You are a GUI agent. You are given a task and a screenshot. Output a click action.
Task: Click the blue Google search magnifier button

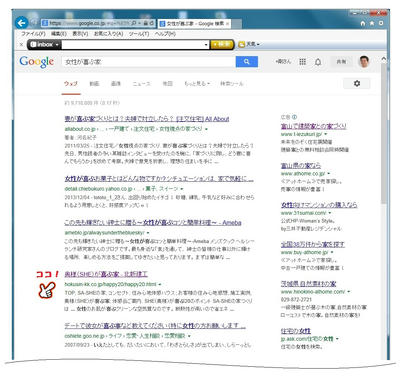point(247,62)
